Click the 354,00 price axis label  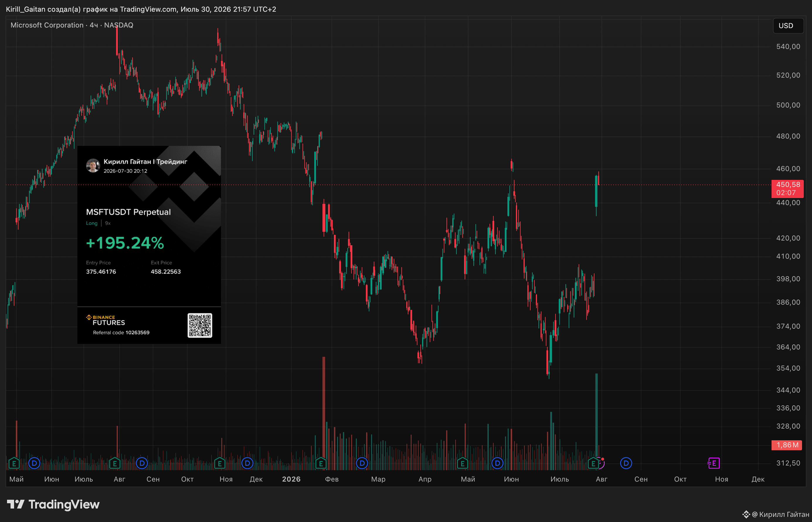tap(788, 368)
